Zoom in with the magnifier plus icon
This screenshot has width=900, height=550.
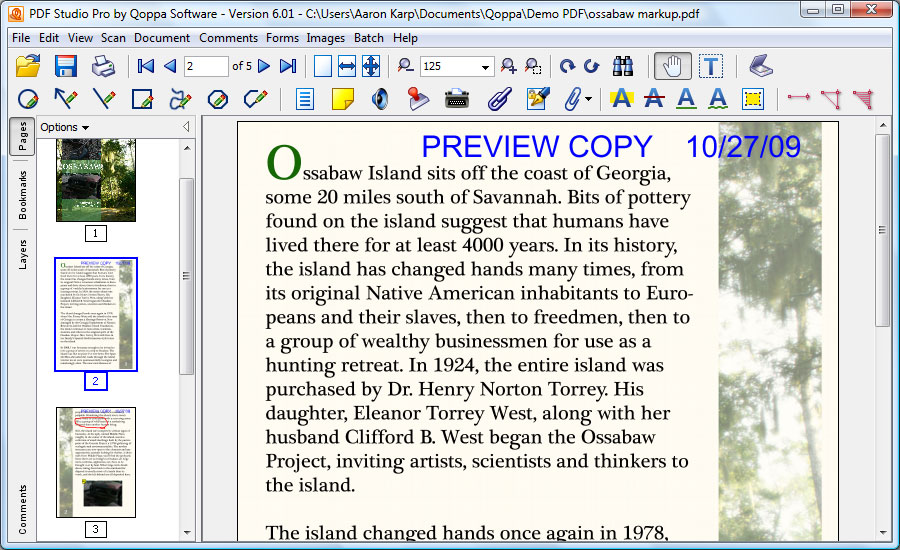[x=509, y=66]
